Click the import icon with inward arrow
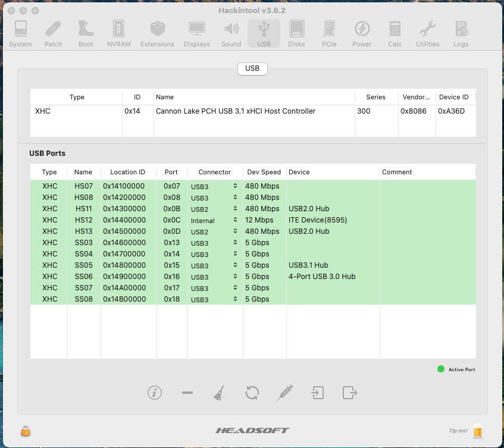 click(x=318, y=393)
